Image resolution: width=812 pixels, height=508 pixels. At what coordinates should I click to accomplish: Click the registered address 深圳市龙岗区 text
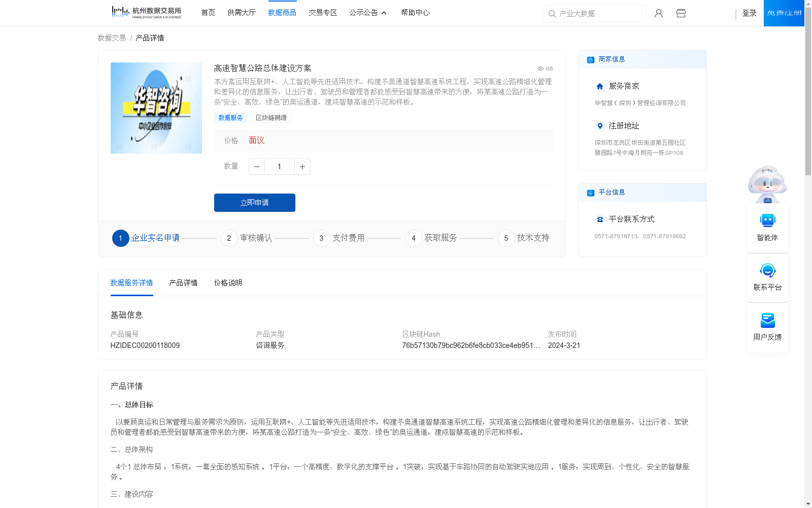pyautogui.click(x=640, y=148)
